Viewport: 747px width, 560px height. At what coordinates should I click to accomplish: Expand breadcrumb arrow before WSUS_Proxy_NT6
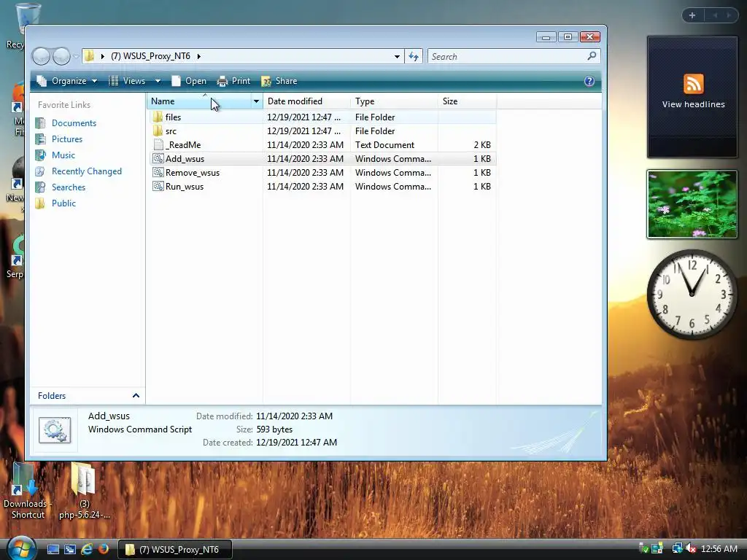pyautogui.click(x=102, y=56)
